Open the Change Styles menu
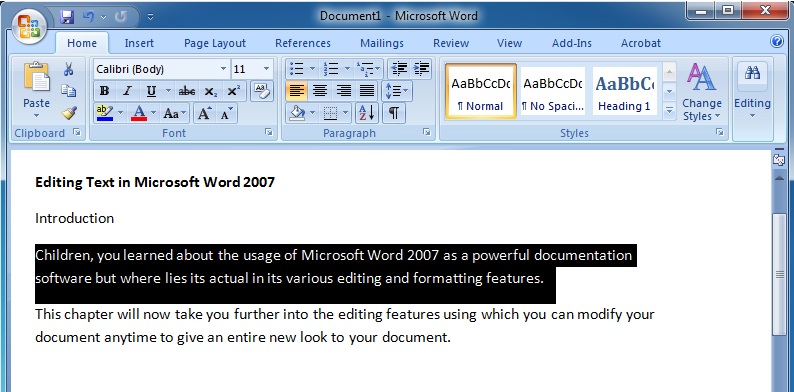794x392 pixels. [701, 91]
